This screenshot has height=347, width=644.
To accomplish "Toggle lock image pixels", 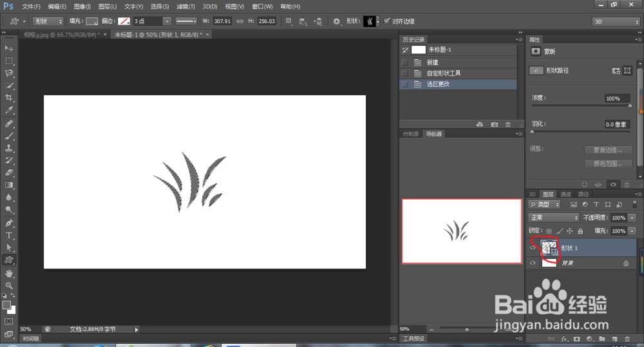I will pyautogui.click(x=560, y=231).
